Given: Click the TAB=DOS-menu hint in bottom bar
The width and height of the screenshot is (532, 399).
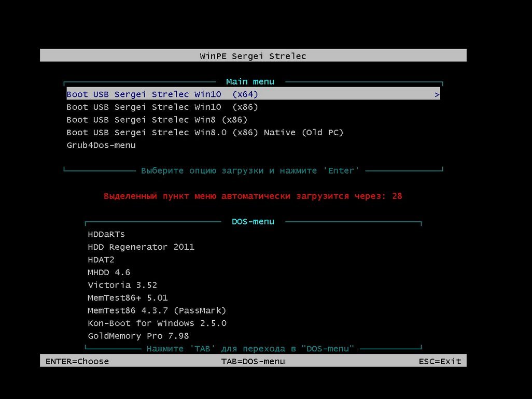Looking at the screenshot, I should click(x=253, y=361).
